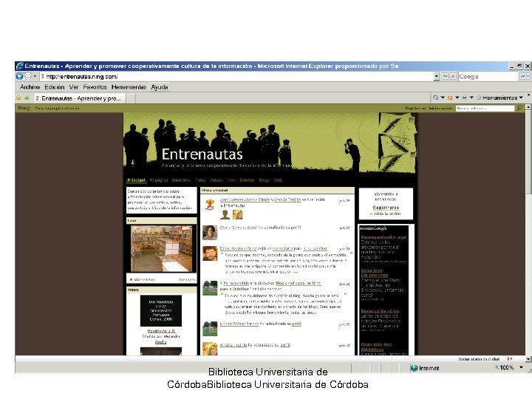Click the Internet zone globe in status bar
Screen dimensions: 532x399
coord(414,368)
